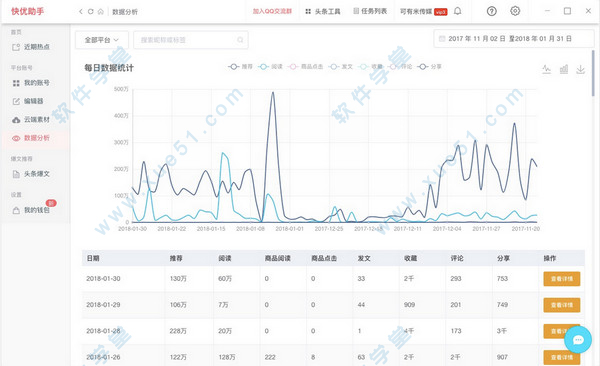Expand the 全部平台 platform dropdown

[x=102, y=40]
